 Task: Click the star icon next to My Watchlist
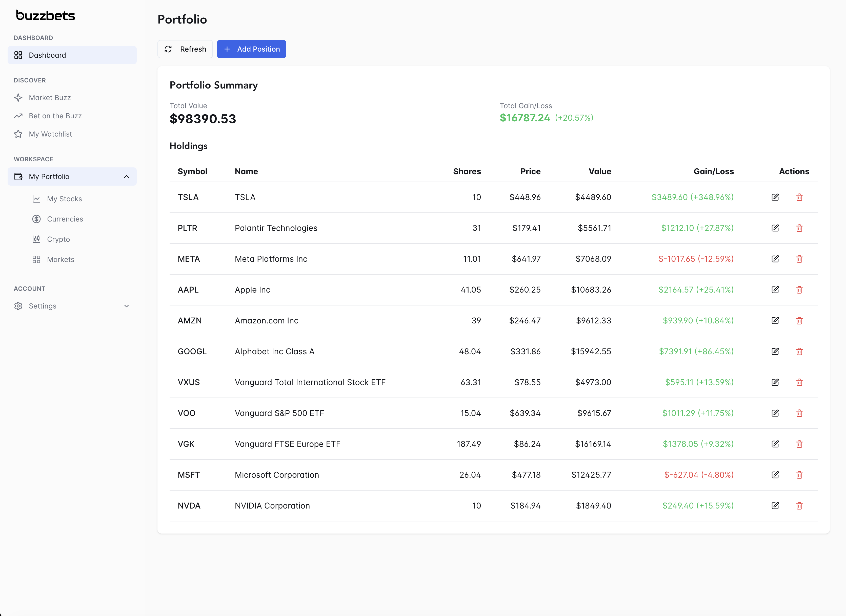(19, 134)
